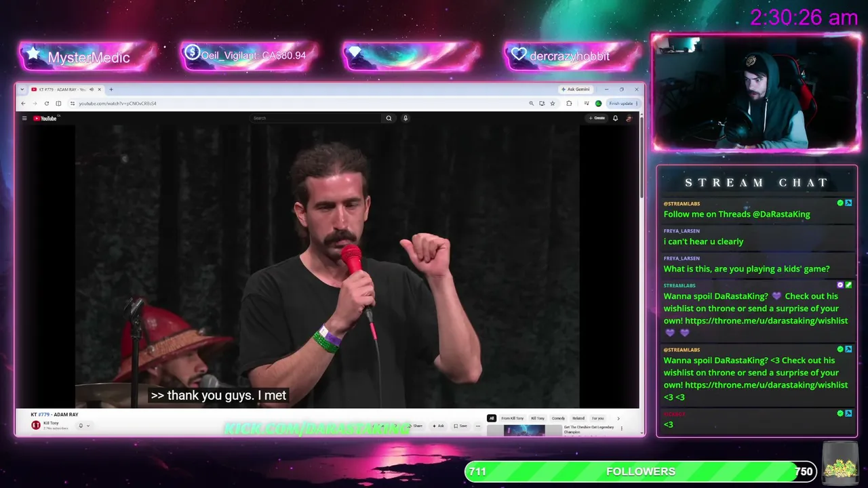Go to YouTube home via the logo
This screenshot has height=488, width=868.
(46, 119)
